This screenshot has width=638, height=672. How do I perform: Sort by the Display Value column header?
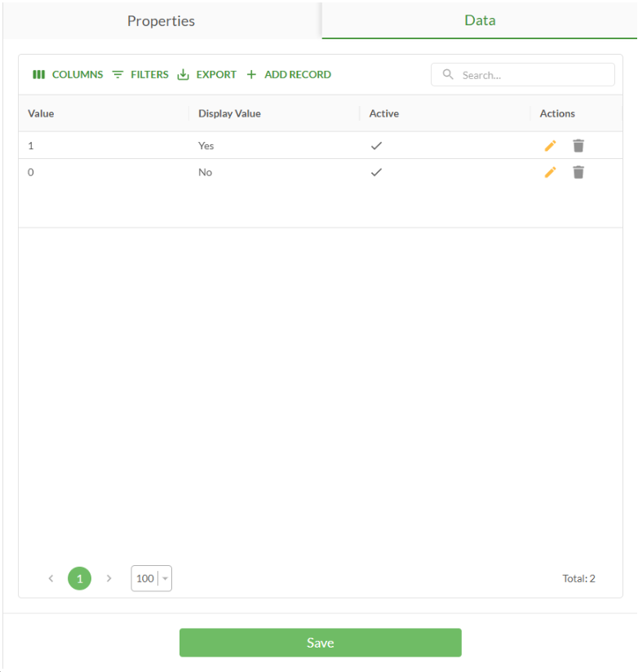pos(229,113)
